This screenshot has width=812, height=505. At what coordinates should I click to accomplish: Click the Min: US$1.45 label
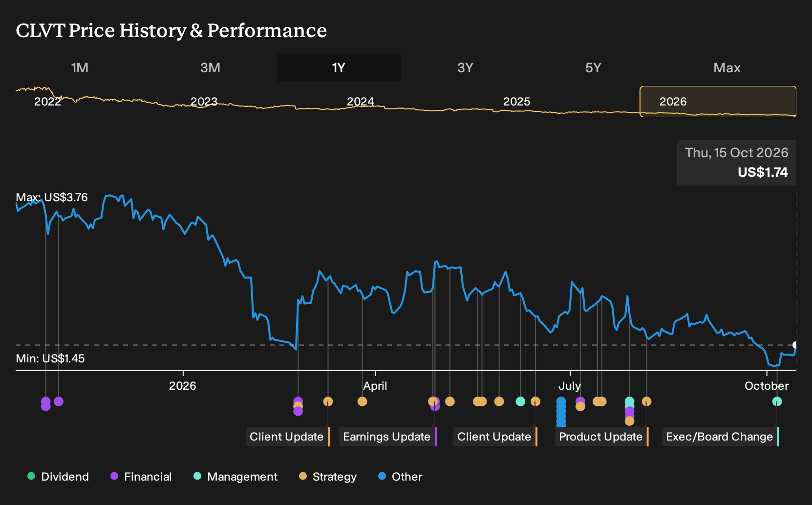[x=50, y=358]
